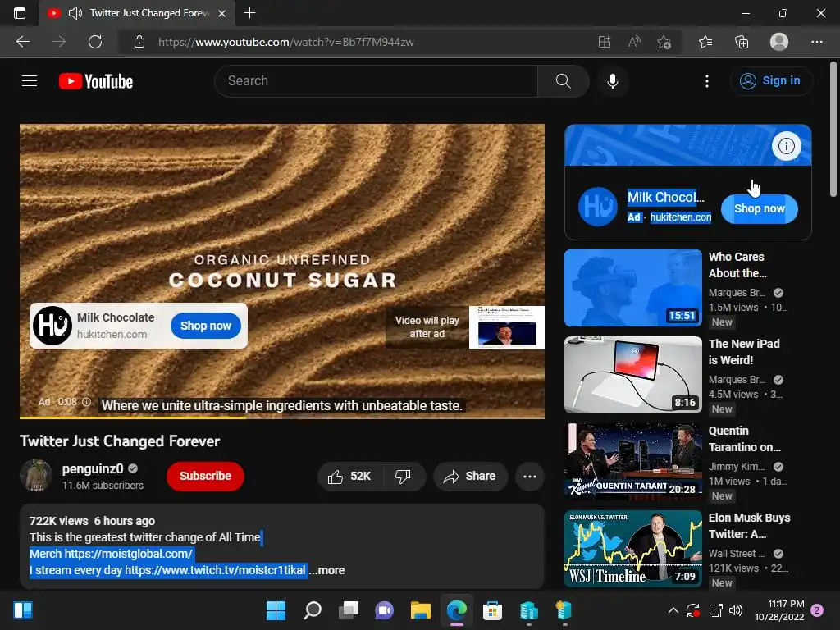Click Shop now in sidebar ad

(x=759, y=208)
